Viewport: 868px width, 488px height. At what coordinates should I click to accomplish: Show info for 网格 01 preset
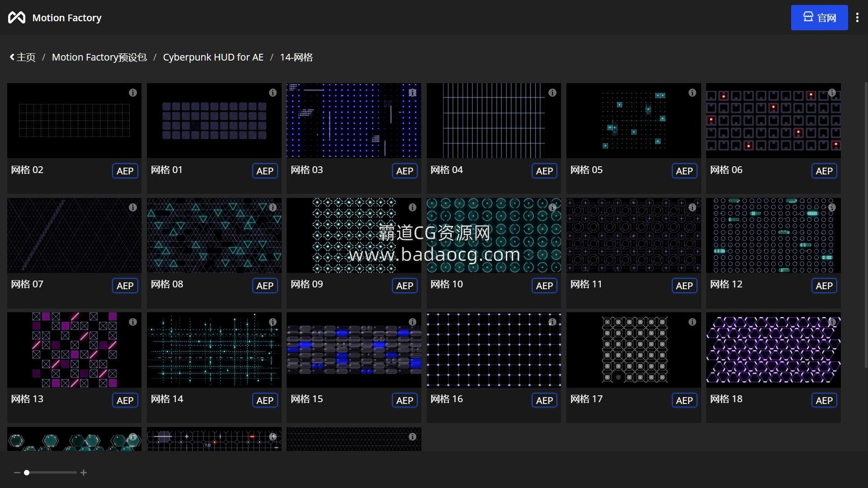[x=273, y=93]
